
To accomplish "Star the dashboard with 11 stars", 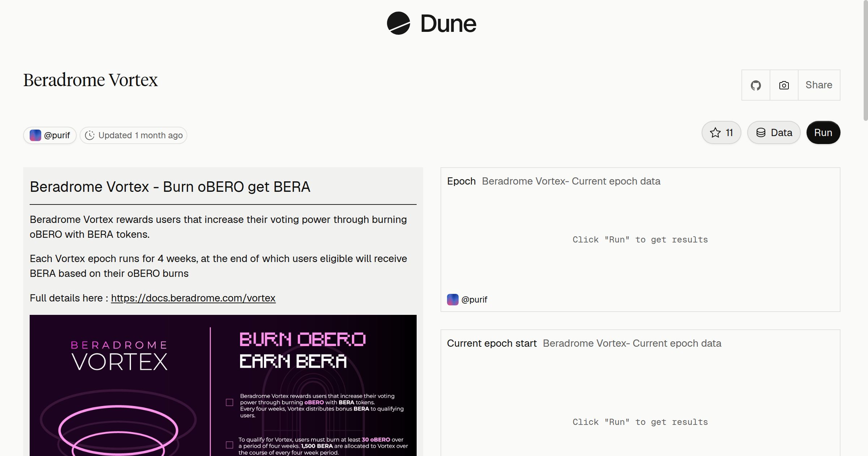I will 721,132.
